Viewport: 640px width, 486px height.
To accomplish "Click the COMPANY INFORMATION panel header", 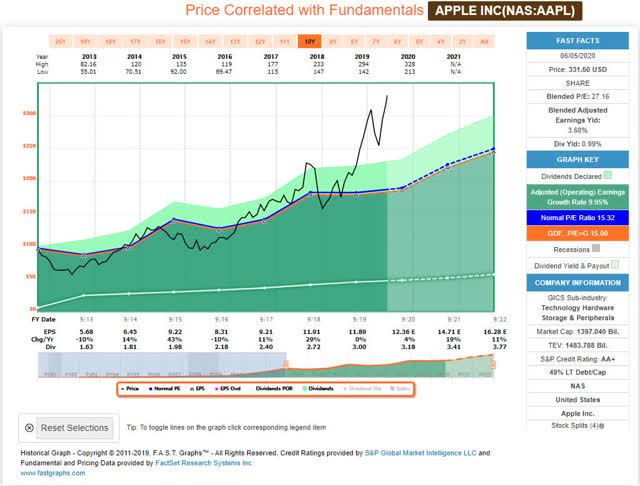I will coord(578,283).
